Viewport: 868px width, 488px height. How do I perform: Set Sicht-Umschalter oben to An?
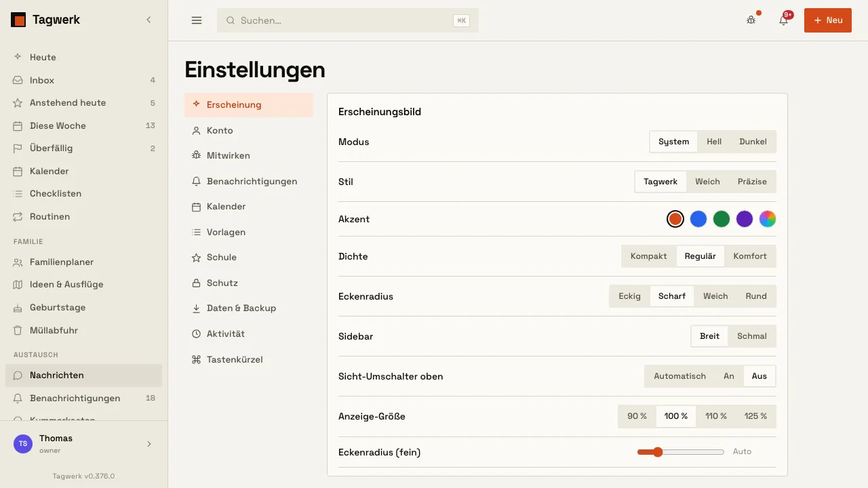[x=729, y=376]
